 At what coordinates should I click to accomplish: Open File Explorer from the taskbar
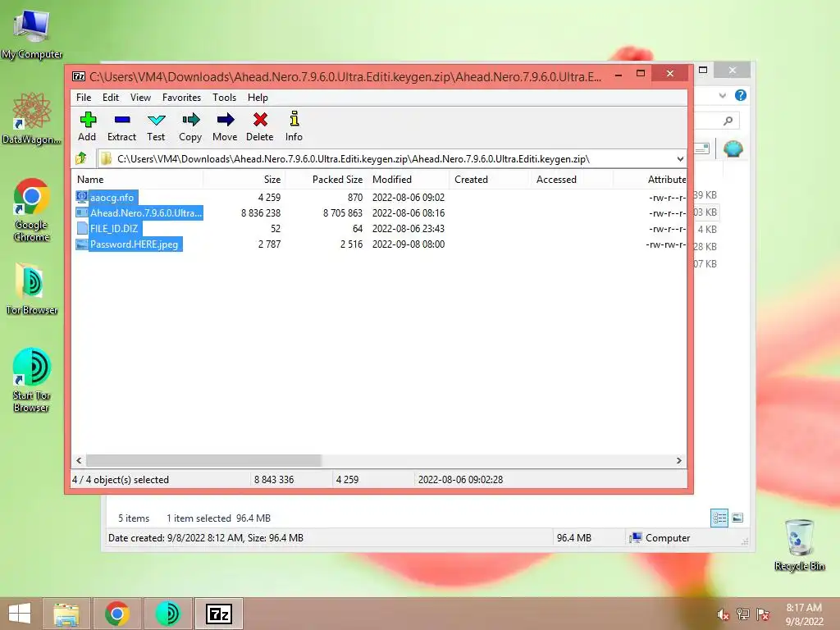coord(66,614)
